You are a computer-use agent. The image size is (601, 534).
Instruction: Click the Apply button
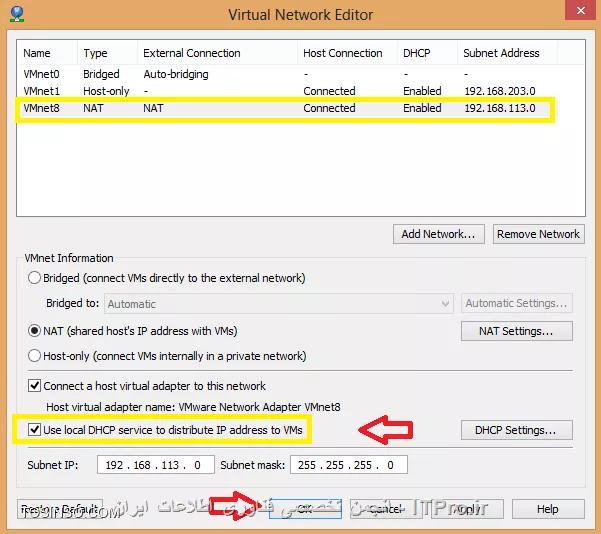[x=467, y=509]
